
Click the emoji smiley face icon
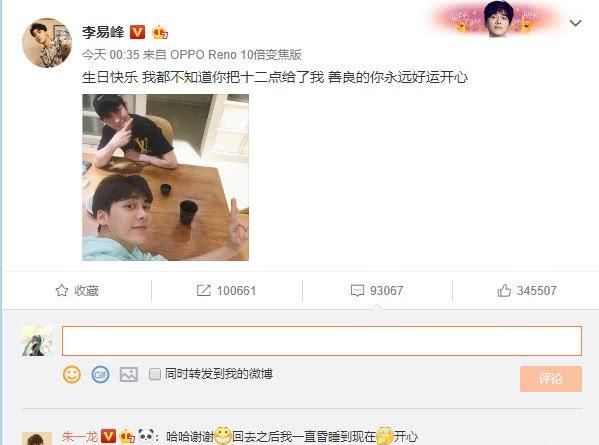click(x=72, y=374)
